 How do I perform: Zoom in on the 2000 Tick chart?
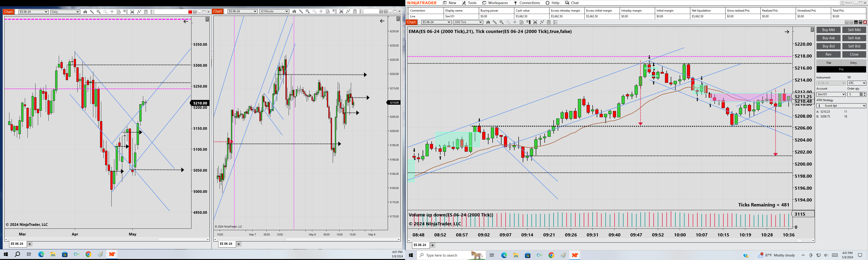pyautogui.click(x=502, y=23)
